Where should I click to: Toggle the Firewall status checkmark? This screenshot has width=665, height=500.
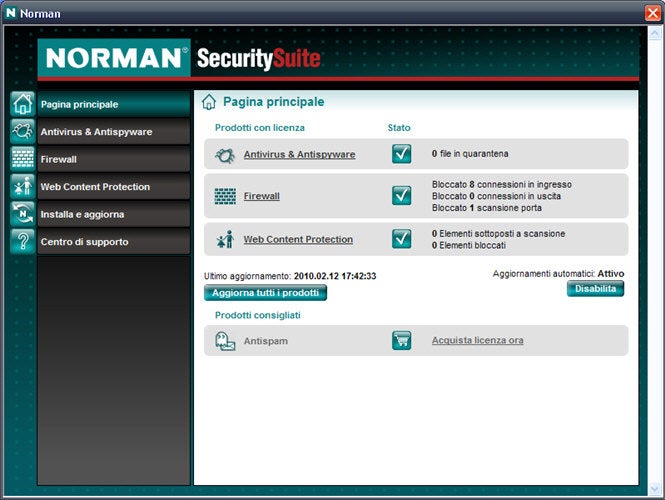401,196
